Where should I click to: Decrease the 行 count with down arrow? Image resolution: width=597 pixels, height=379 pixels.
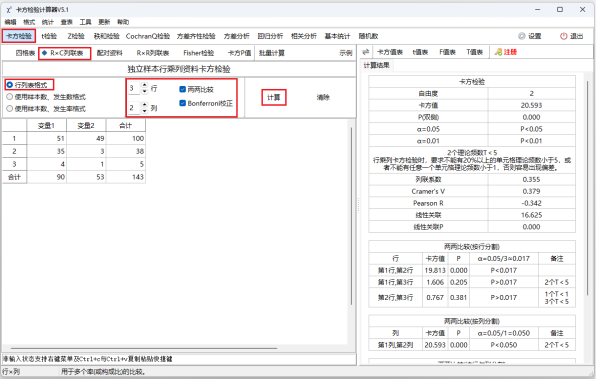pyautogui.click(x=144, y=91)
